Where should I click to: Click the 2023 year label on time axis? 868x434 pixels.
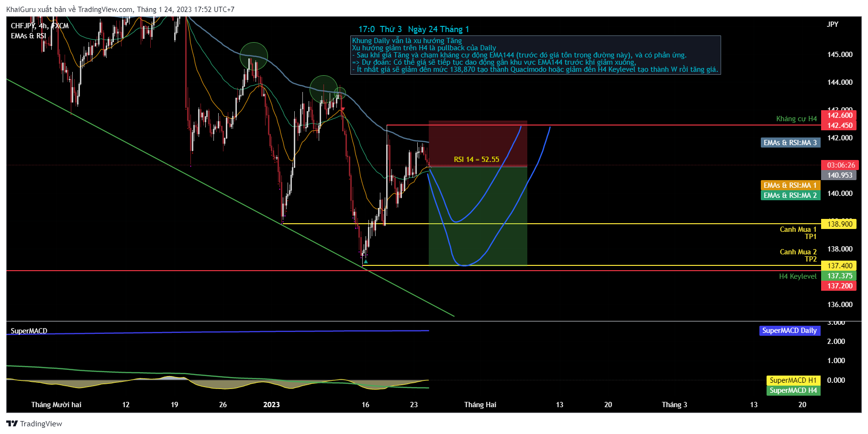(x=271, y=405)
